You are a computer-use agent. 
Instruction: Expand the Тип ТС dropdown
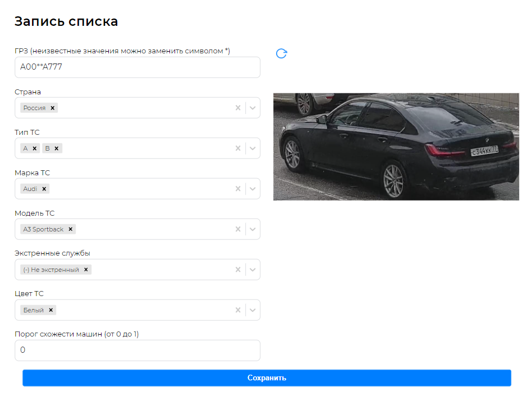253,148
